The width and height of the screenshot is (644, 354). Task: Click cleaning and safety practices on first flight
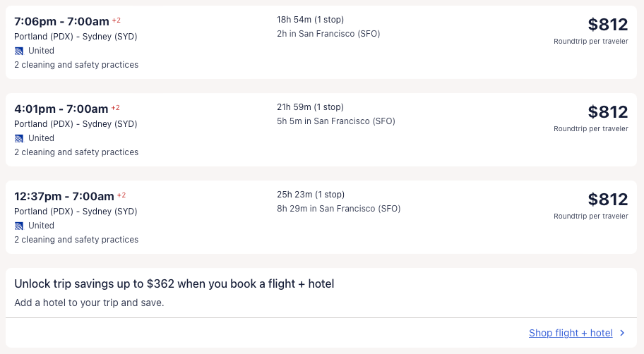[76, 65]
